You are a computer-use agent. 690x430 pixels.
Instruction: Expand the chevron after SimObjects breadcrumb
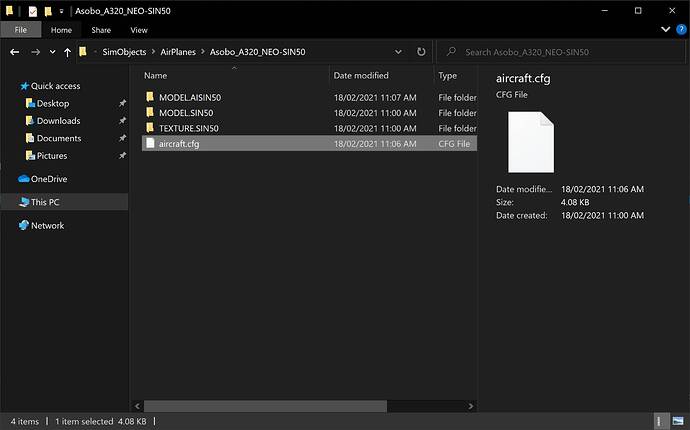pos(153,52)
